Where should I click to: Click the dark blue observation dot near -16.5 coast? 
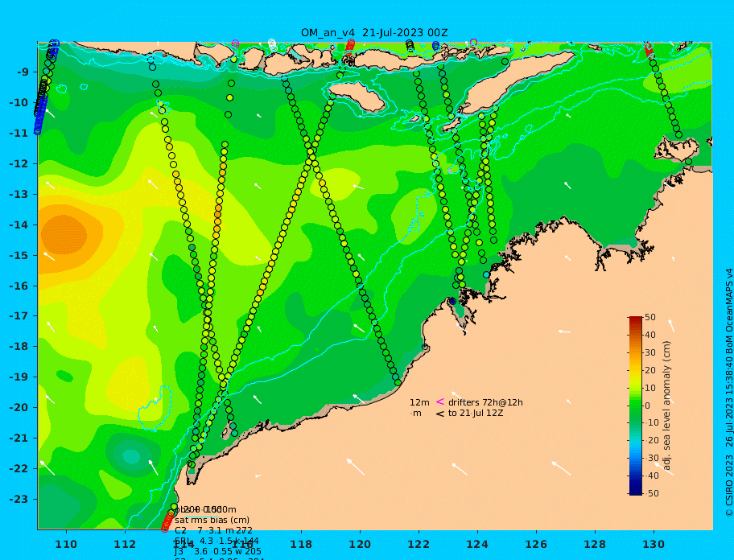(452, 301)
